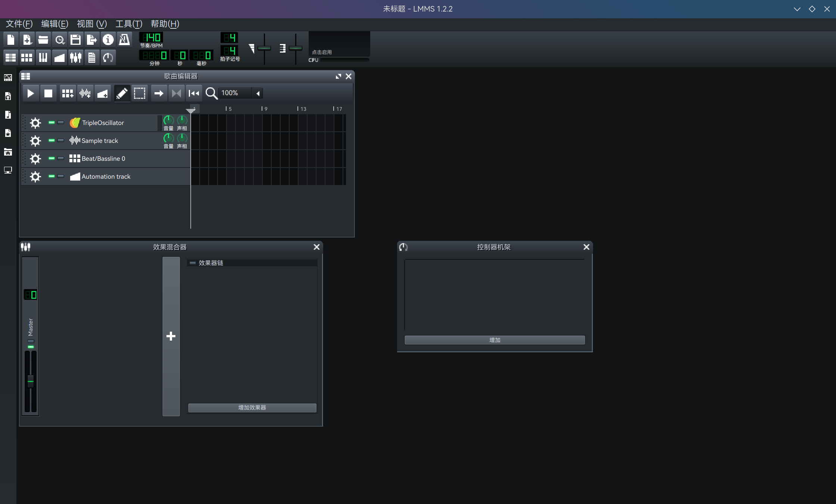The height and width of the screenshot is (504, 836).
Task: Open the Beat/Bassline 0 gear menu
Action: point(35,159)
